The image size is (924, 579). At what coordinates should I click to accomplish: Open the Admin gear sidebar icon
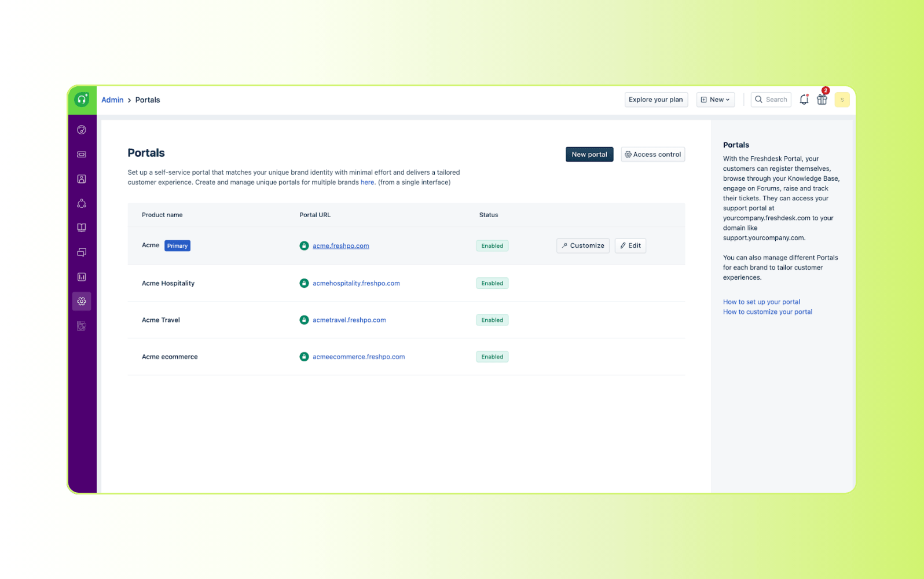tap(82, 301)
